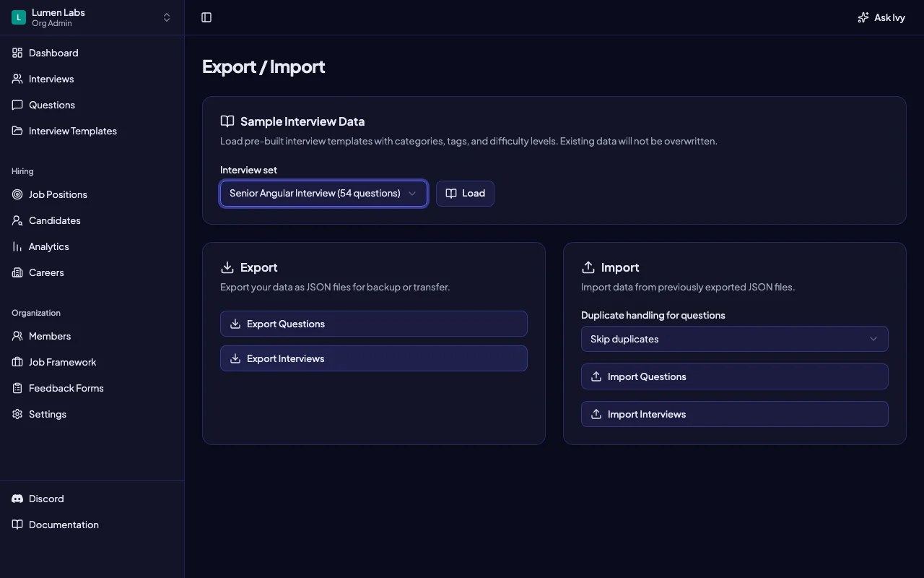924x578 pixels.
Task: Click the Feedback Forms clipboard icon
Action: [x=17, y=388]
